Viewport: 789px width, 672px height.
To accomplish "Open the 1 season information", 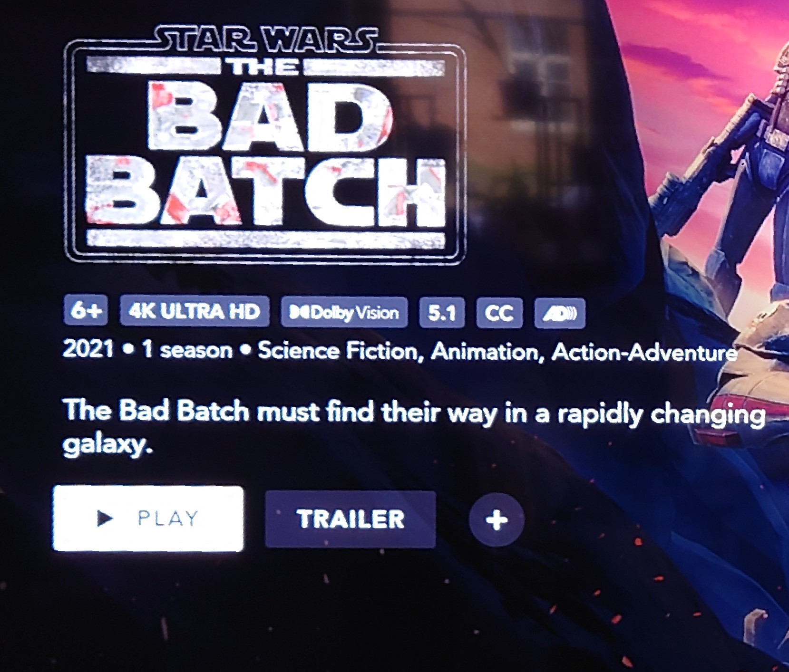I will 187,350.
